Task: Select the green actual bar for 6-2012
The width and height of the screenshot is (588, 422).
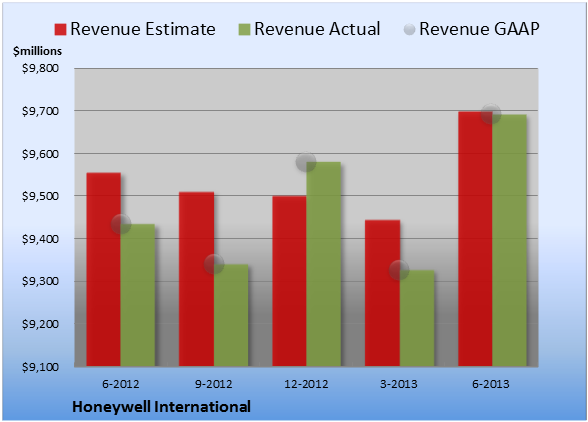Action: (x=138, y=295)
